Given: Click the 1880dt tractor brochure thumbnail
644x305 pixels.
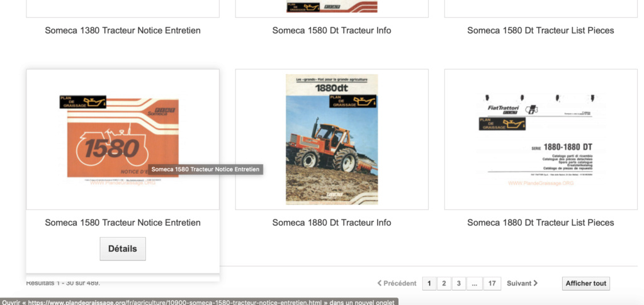Looking at the screenshot, I should 332,139.
